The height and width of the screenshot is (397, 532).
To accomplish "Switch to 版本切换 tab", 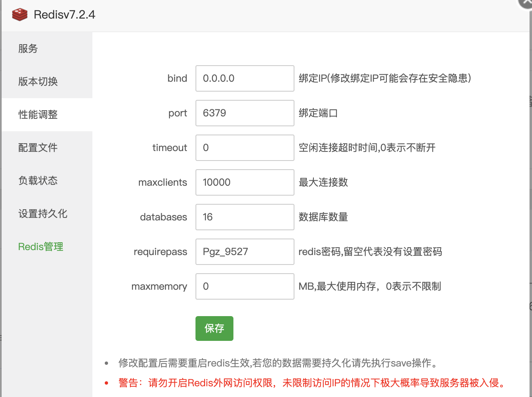I will (47, 82).
